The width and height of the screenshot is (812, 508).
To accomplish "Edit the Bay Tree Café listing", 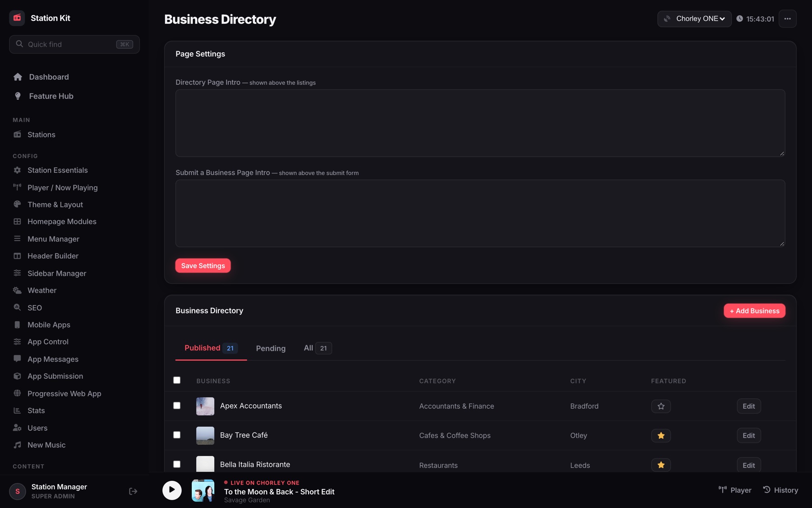I will click(x=749, y=435).
